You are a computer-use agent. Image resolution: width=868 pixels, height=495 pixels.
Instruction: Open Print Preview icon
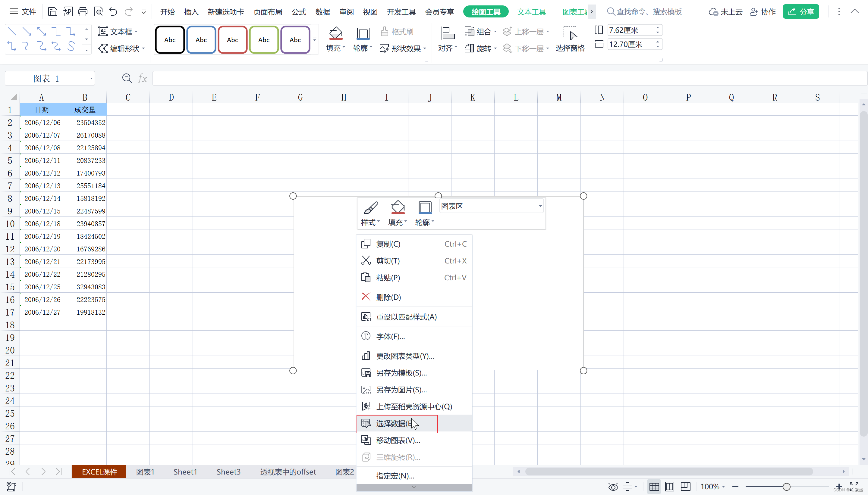coord(98,12)
